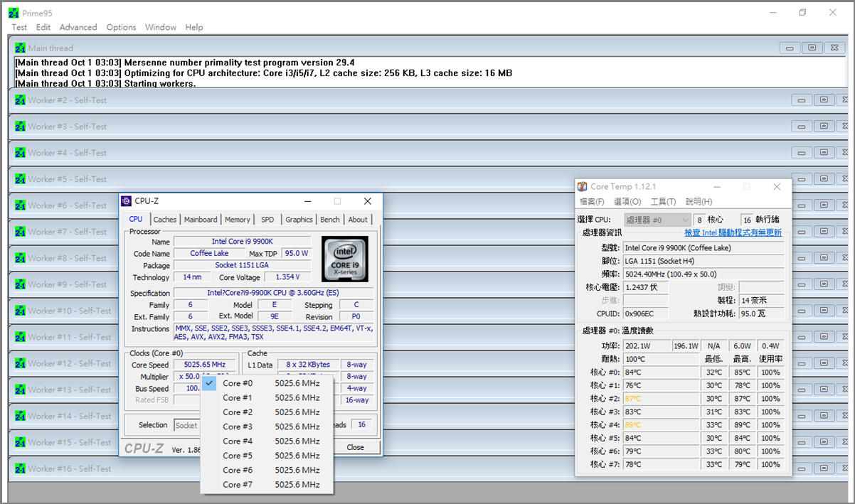Click the Core Temp title bar icon
The height and width of the screenshot is (504, 855).
583,186
